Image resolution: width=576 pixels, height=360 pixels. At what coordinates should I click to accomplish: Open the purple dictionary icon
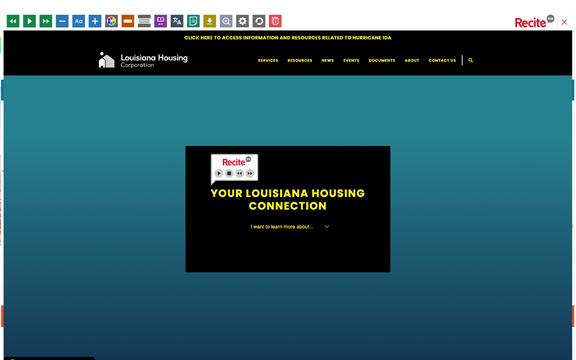pos(161,21)
